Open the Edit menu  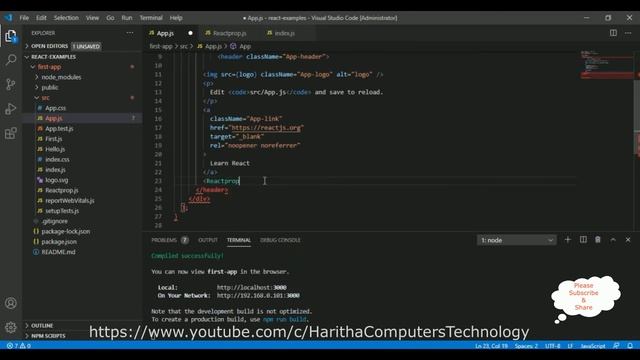click(41, 18)
